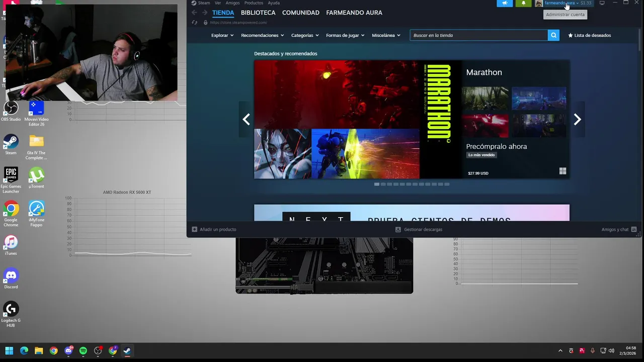Open the Marathon main capsule image
This screenshot has width=644, height=362.
pos(358,120)
